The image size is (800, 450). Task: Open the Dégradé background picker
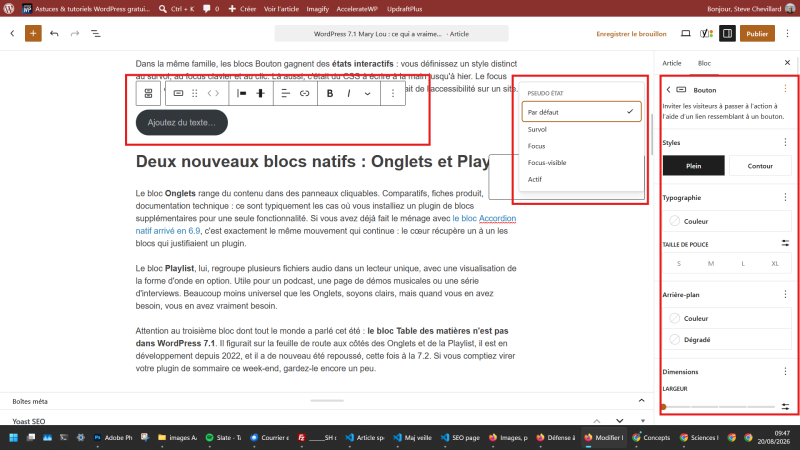tap(728, 340)
